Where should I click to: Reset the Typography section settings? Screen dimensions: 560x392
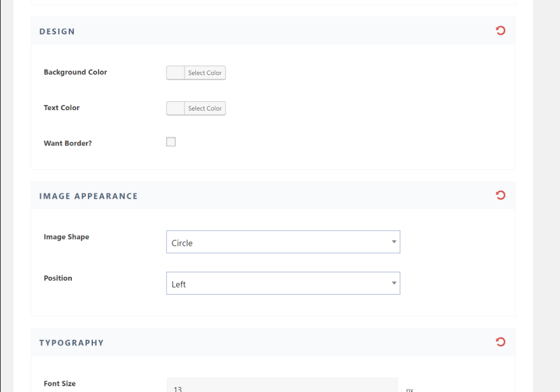click(x=500, y=342)
